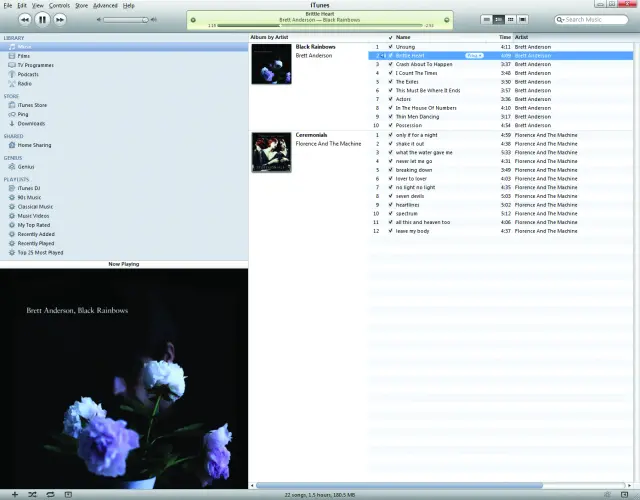Uncheck the song 'shake it out'
This screenshot has width=640, height=500.
click(390, 143)
